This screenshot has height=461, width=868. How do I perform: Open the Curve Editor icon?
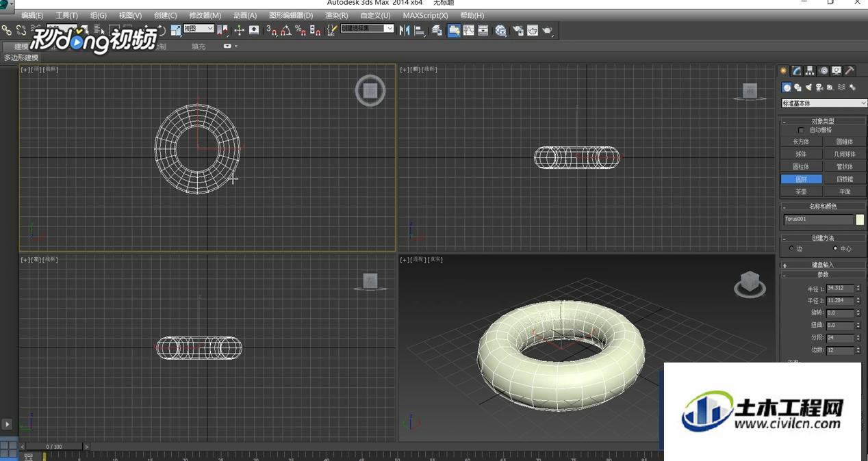point(469,30)
